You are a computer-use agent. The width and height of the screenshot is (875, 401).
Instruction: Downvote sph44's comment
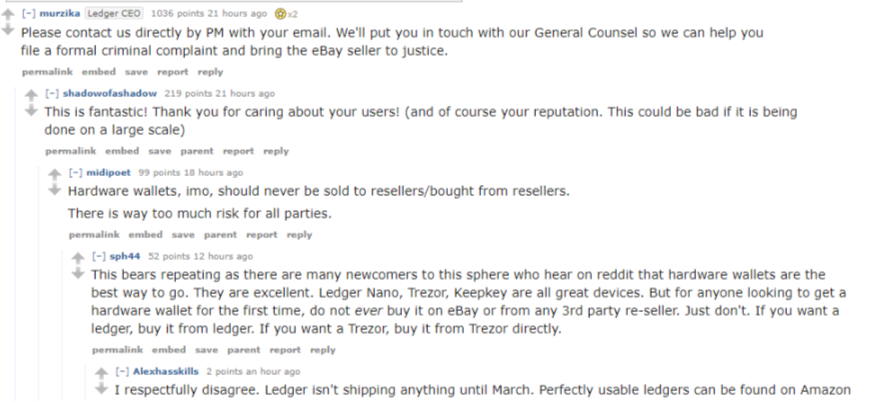[78, 273]
